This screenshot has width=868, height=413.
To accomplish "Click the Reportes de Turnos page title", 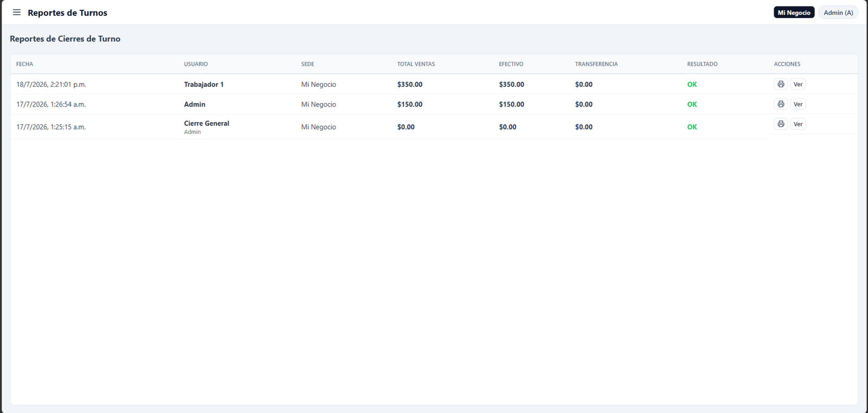I will (x=67, y=12).
